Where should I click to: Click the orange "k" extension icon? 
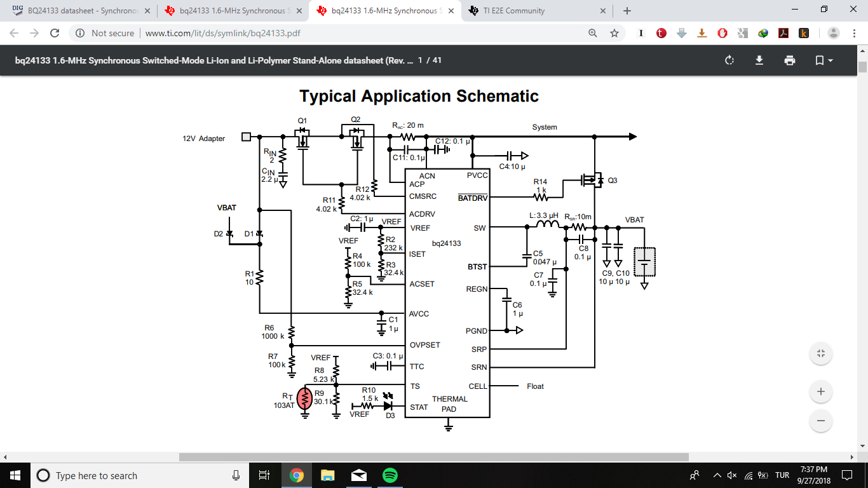(804, 33)
